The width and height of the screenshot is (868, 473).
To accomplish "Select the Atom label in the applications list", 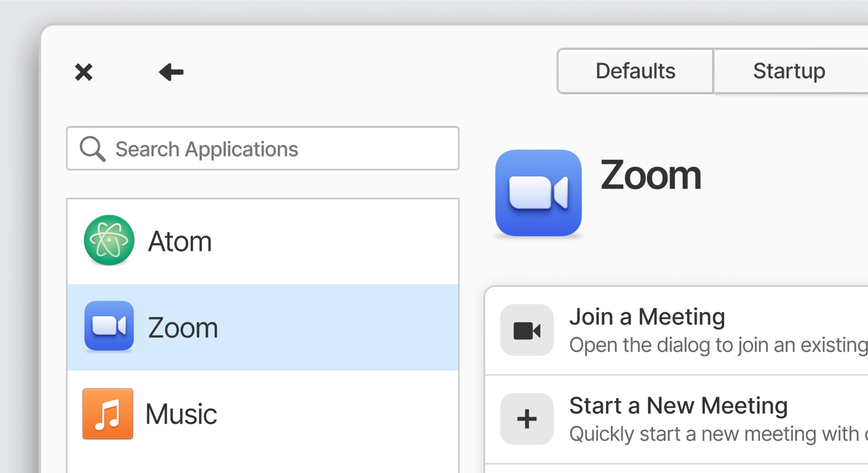I will click(180, 241).
